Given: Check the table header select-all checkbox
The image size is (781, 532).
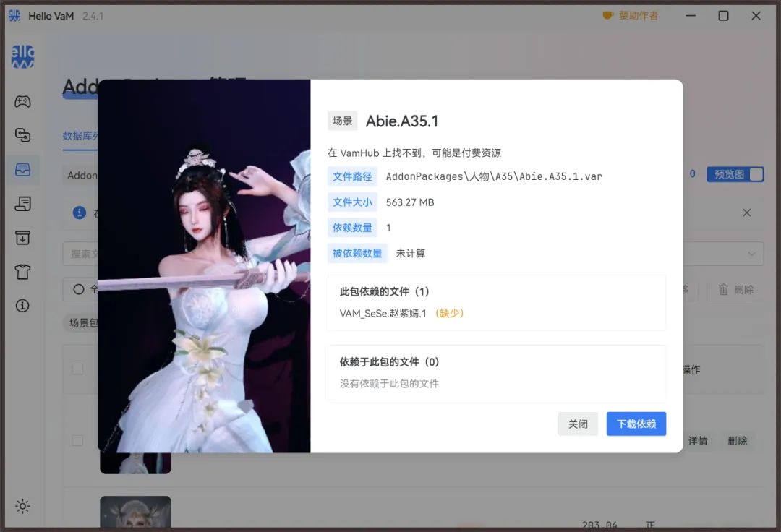Looking at the screenshot, I should click(x=77, y=369).
